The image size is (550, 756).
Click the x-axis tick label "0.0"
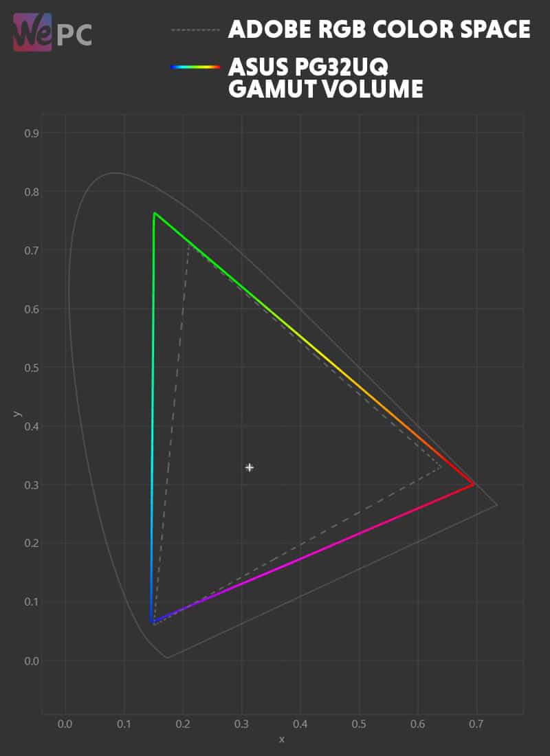pyautogui.click(x=65, y=724)
